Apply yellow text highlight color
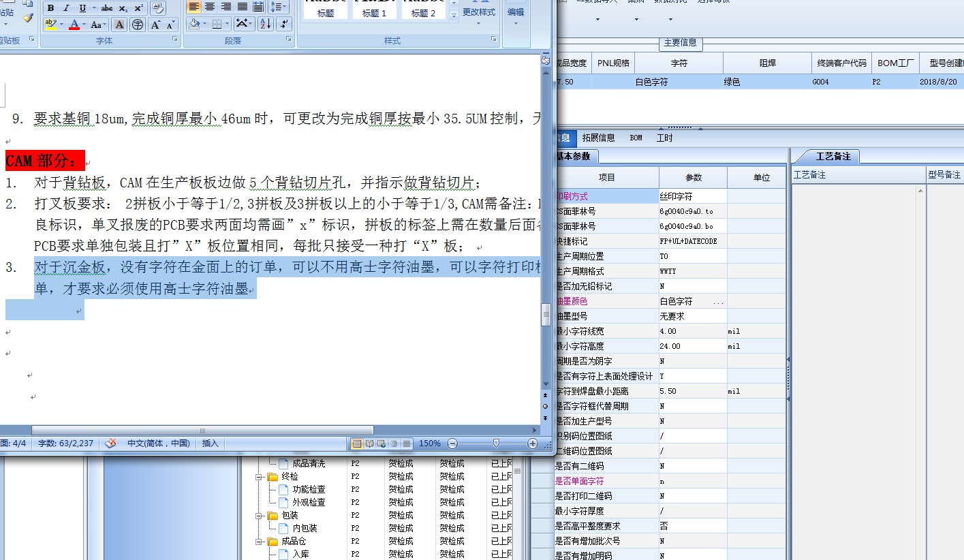The width and height of the screenshot is (964, 560). [50, 25]
